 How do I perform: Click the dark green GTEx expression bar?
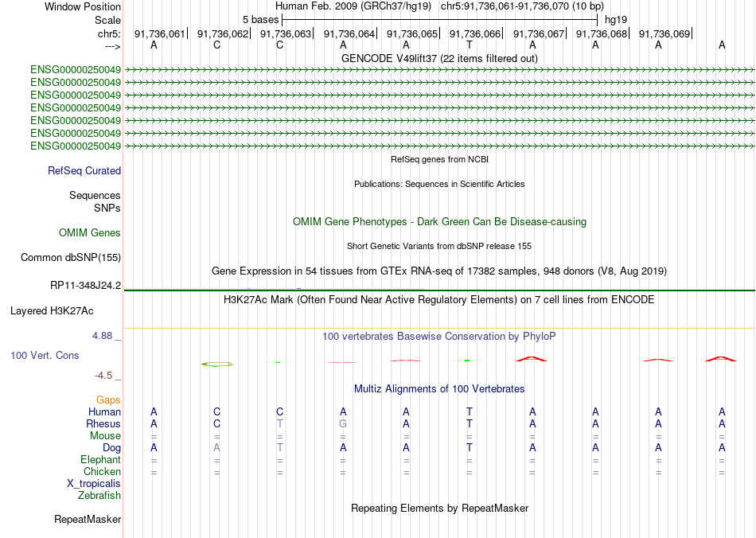tap(439, 290)
